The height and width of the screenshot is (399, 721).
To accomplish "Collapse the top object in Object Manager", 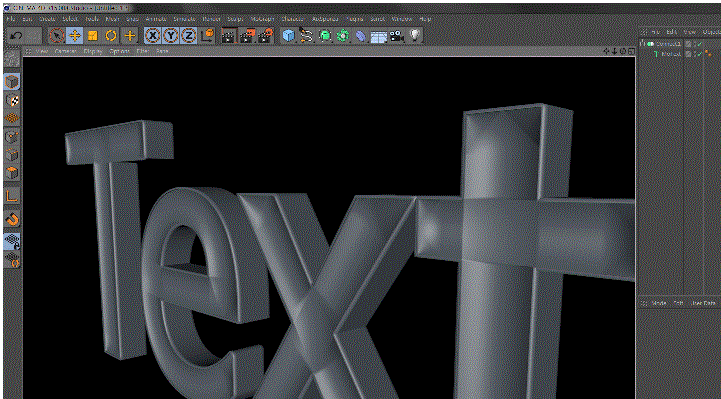I will pyautogui.click(x=643, y=44).
